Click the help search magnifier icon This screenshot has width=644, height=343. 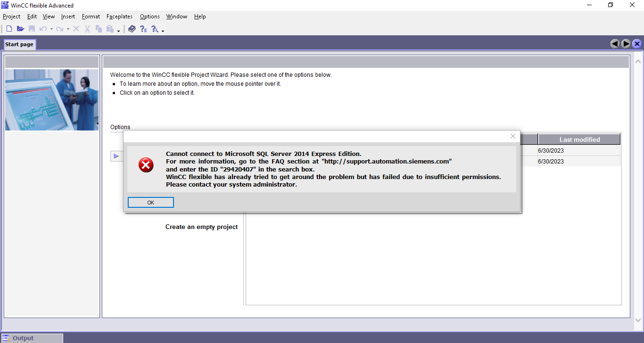[155, 29]
